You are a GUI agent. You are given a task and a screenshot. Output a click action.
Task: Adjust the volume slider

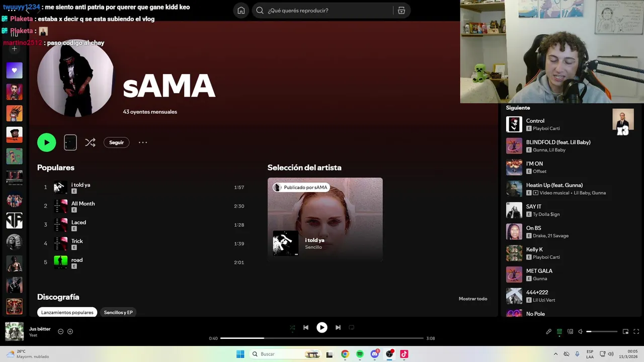click(x=602, y=331)
